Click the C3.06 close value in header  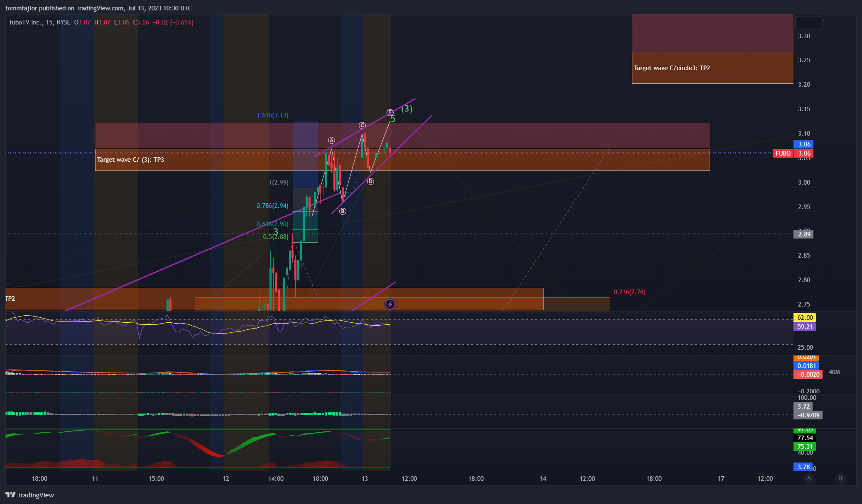(x=141, y=22)
